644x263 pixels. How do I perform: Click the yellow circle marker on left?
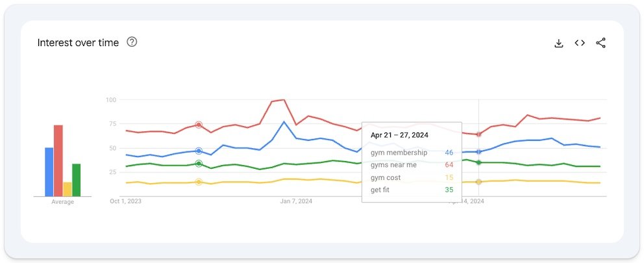point(199,182)
